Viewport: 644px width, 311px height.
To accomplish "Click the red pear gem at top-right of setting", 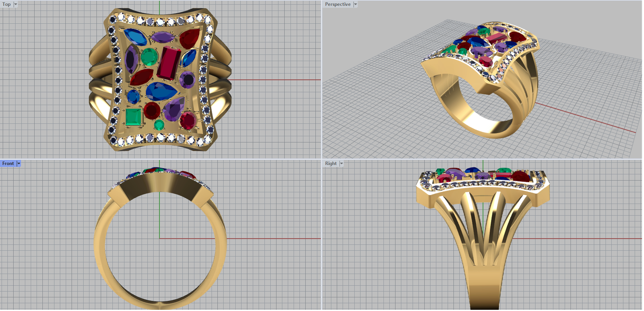I will (189, 38).
